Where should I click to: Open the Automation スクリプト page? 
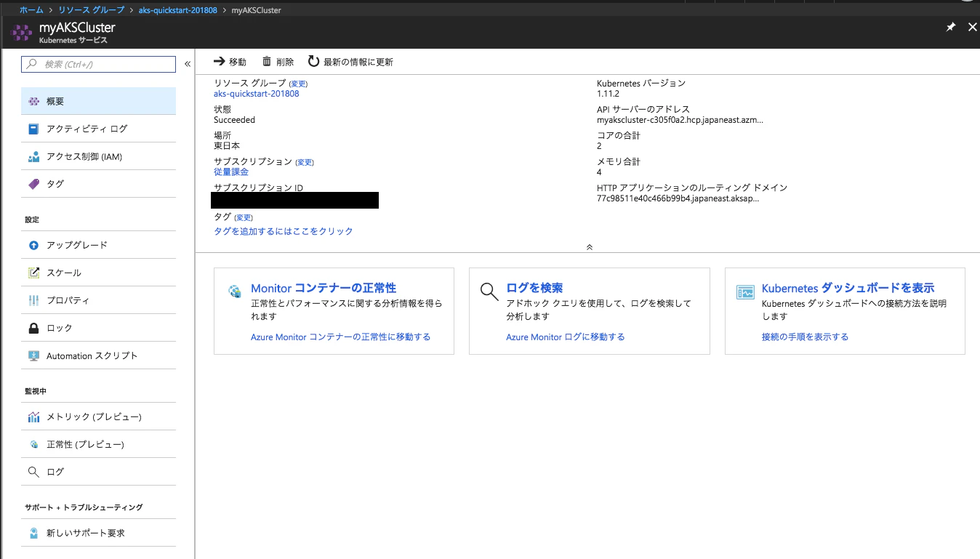(98, 355)
